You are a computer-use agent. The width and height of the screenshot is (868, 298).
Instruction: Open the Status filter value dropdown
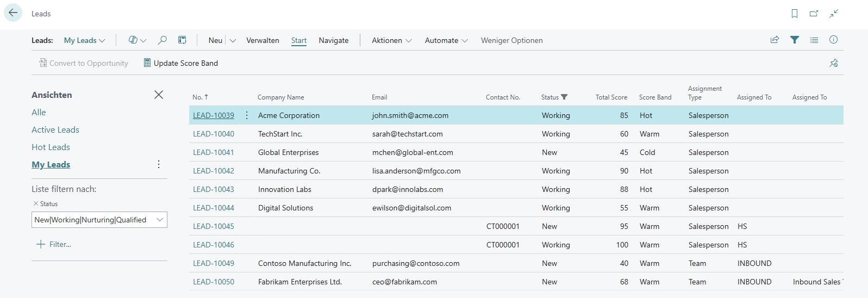pos(160,220)
